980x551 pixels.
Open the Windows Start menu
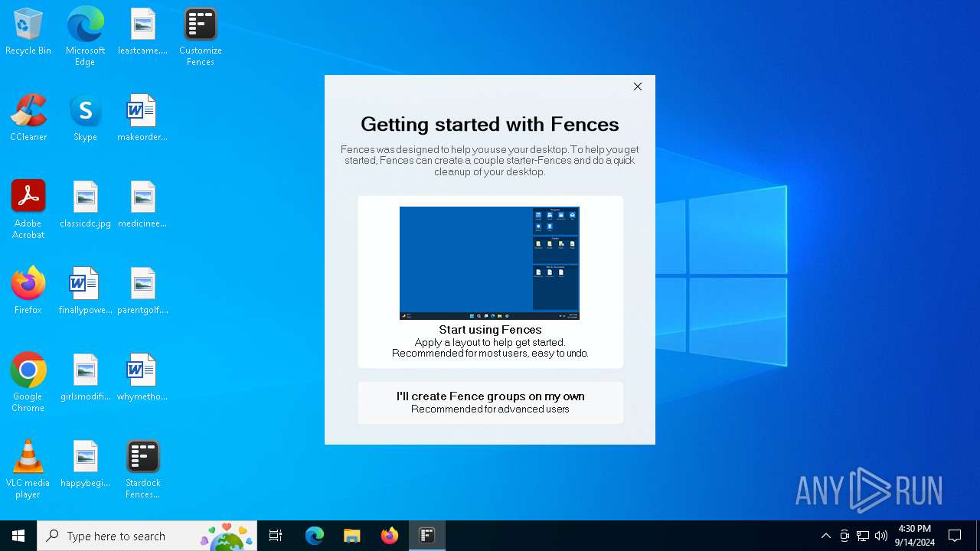[x=18, y=536]
